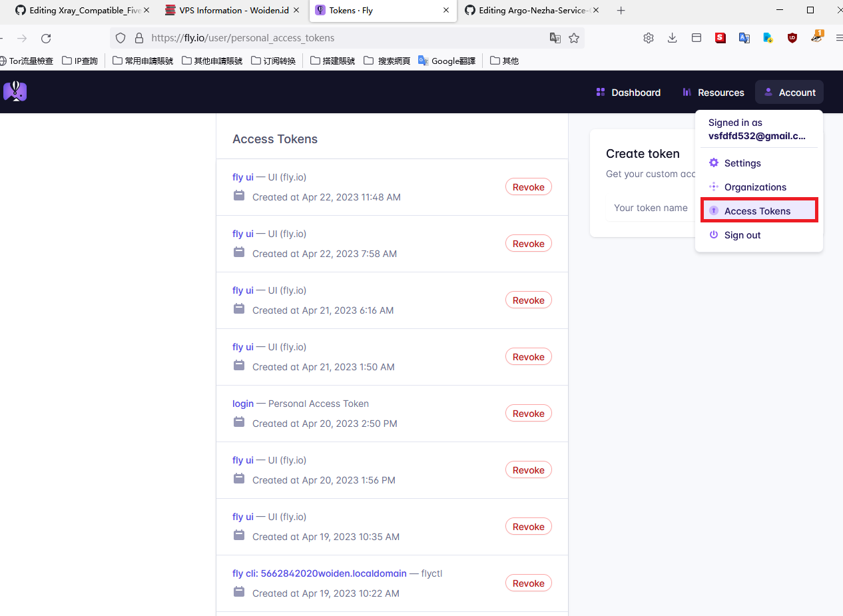843x616 pixels.
Task: Click calendar icon beside Apr 19, 2023 10:22 AM
Action: click(x=239, y=592)
